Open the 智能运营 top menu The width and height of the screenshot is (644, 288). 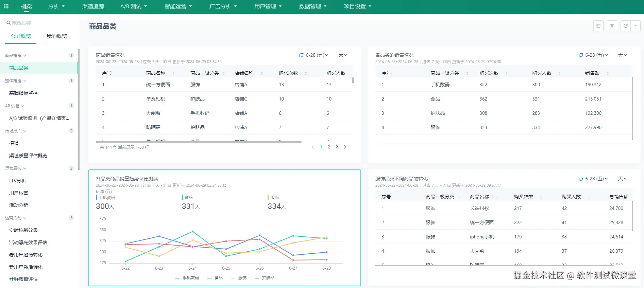(178, 6)
